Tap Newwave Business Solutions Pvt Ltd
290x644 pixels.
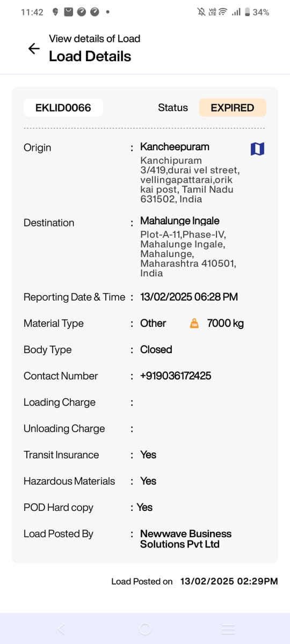tap(186, 539)
